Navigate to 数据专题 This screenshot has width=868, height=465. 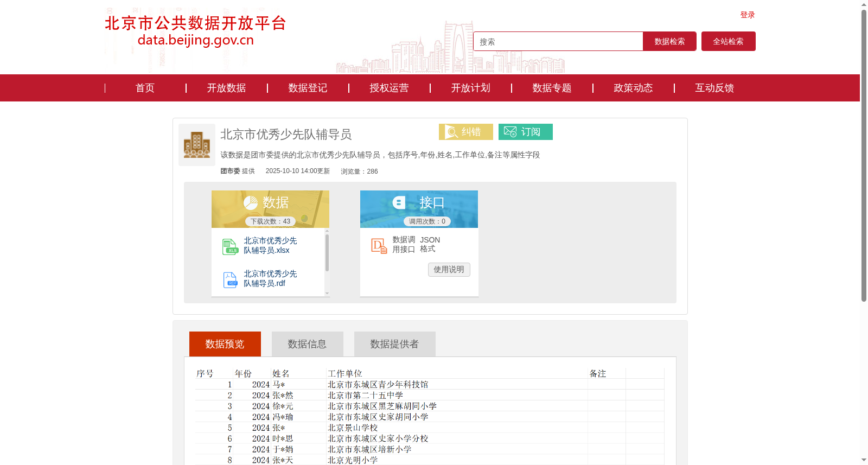point(552,88)
